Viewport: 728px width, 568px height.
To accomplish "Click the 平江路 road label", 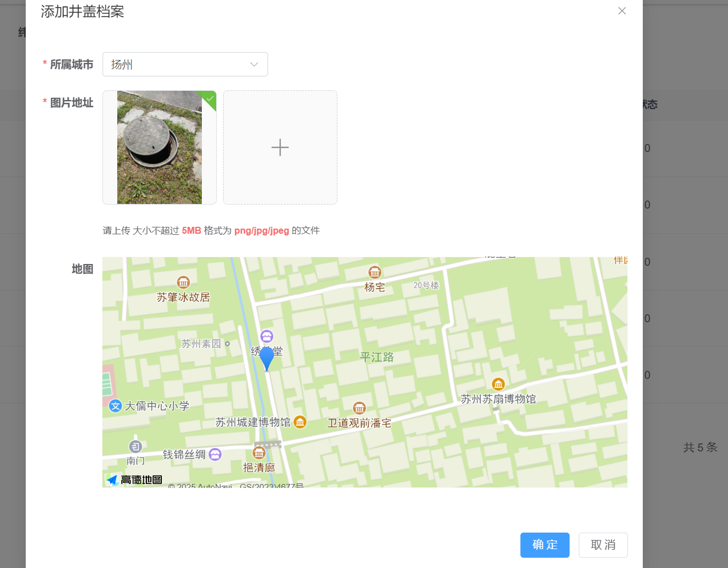I will 377,357.
